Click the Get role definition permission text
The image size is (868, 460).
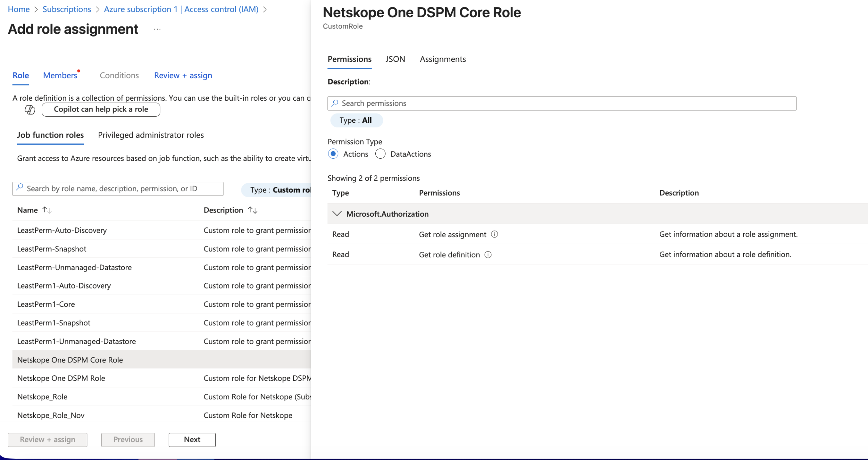449,255
